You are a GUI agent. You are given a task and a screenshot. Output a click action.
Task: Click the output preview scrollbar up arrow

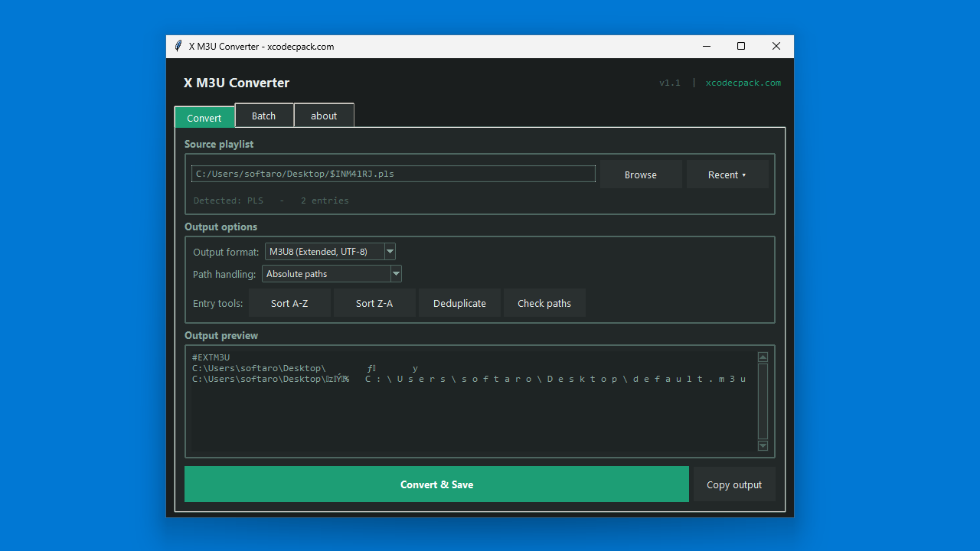click(763, 357)
